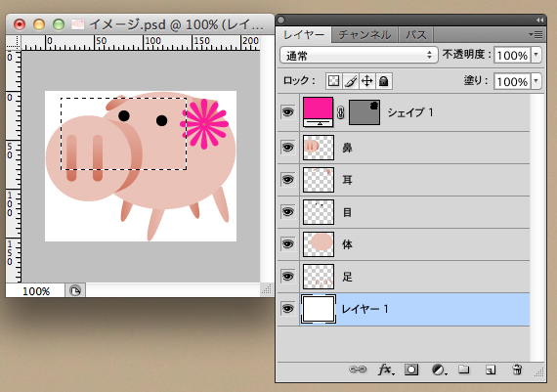Add a layer mask

click(x=411, y=370)
